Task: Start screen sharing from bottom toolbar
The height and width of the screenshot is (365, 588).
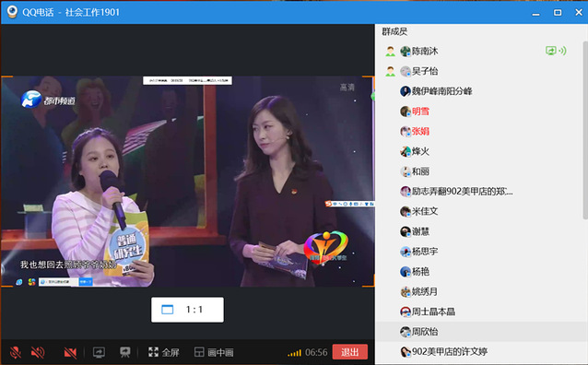Action: (x=99, y=352)
